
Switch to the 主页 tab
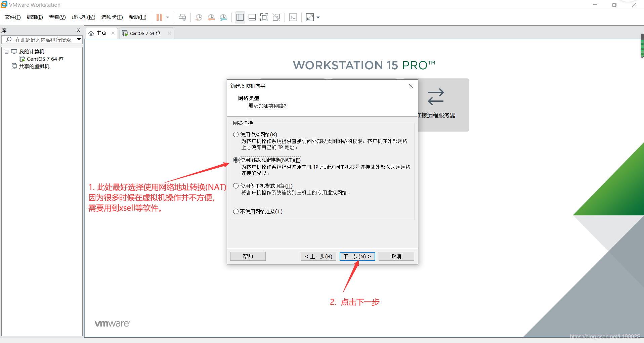[101, 33]
